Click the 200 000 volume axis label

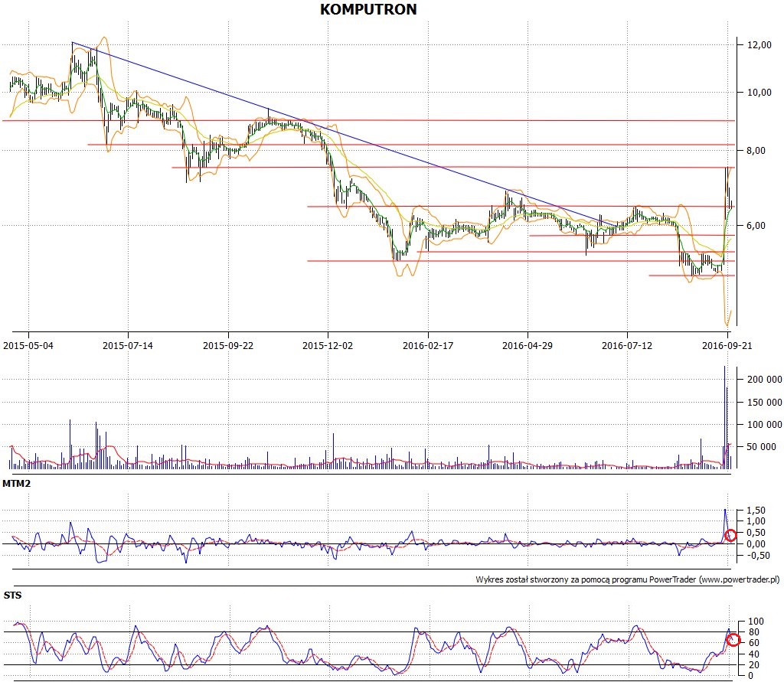pos(765,380)
